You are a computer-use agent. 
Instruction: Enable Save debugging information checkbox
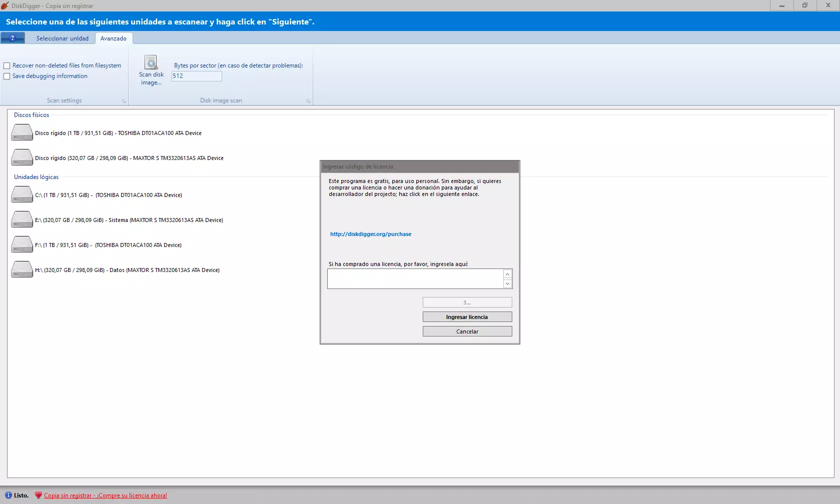[7, 76]
